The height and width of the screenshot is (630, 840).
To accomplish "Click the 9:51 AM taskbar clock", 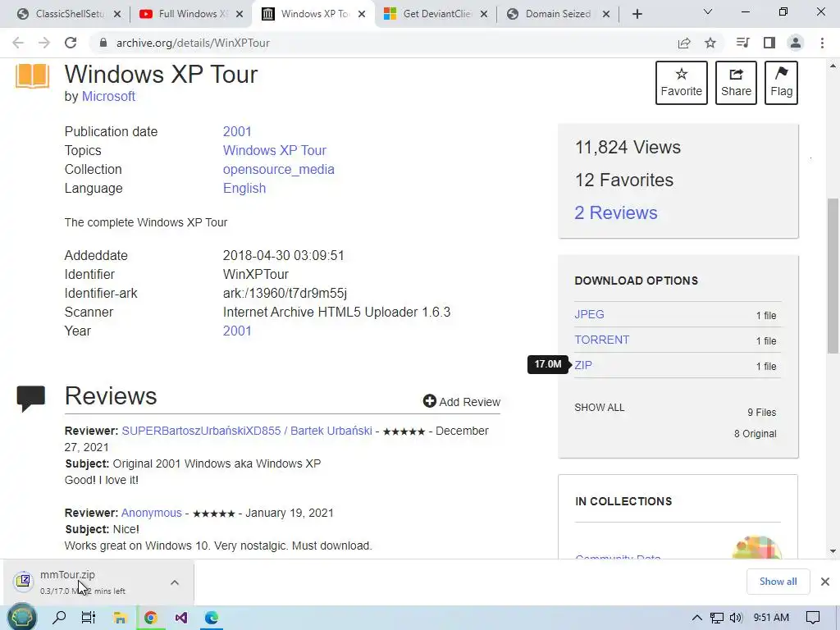I will point(771,618).
